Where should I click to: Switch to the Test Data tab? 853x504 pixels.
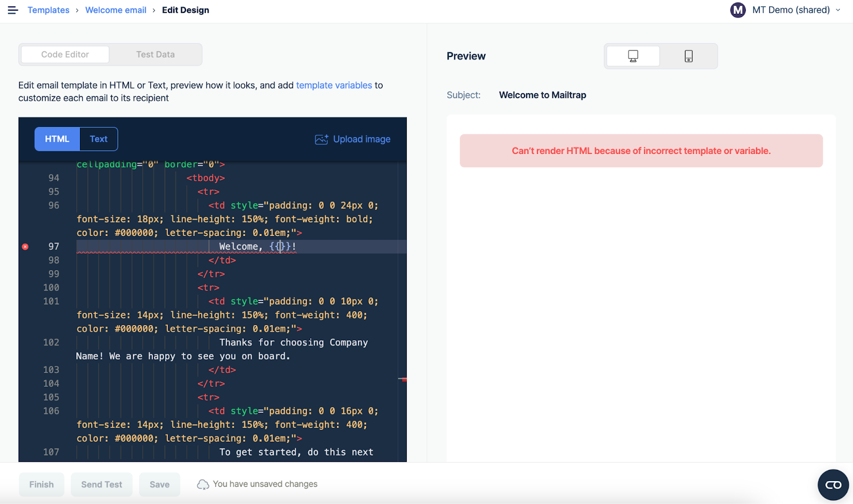click(155, 54)
